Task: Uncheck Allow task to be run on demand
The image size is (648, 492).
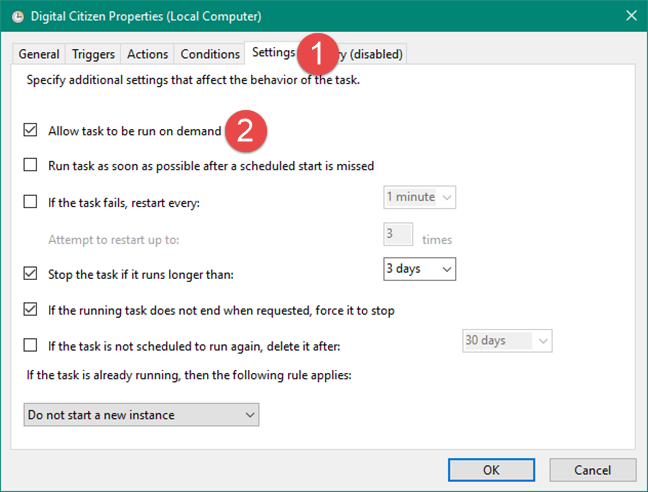Action: (30, 130)
